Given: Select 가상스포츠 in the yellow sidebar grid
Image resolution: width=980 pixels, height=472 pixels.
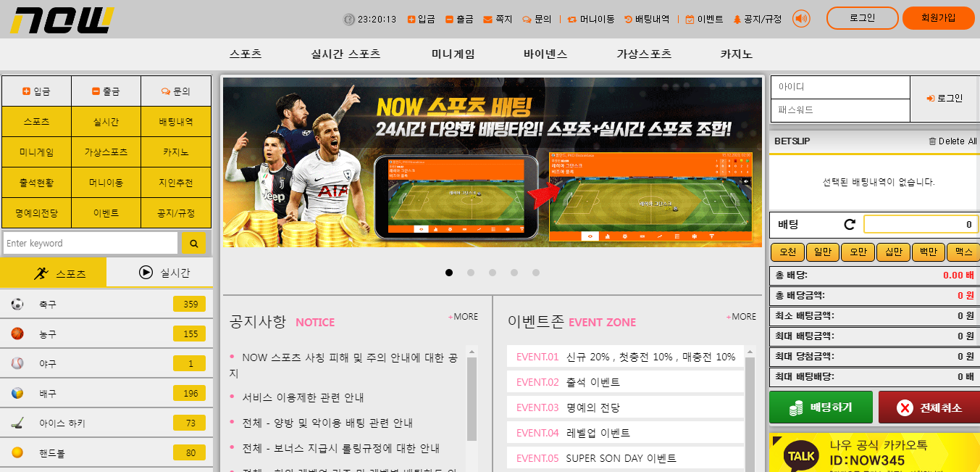Looking at the screenshot, I should pos(106,152).
